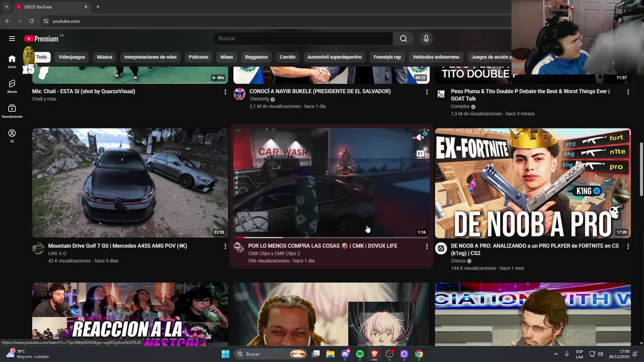Open Spotify from the taskbar
The image size is (644, 362).
pos(360,354)
